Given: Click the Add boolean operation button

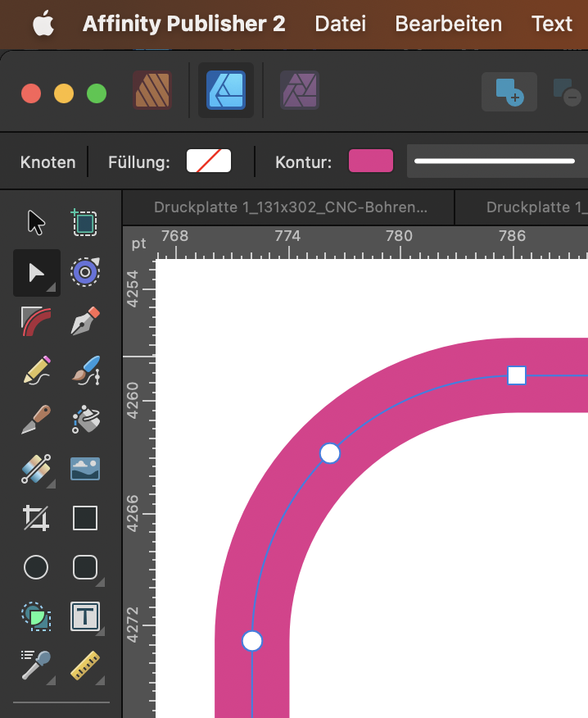Looking at the screenshot, I should point(509,92).
